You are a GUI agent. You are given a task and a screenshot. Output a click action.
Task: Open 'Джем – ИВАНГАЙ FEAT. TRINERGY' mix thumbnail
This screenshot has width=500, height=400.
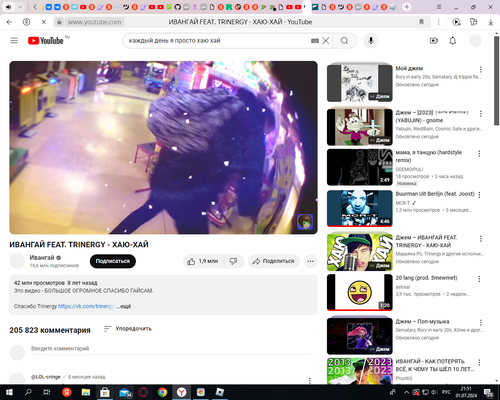[360, 252]
